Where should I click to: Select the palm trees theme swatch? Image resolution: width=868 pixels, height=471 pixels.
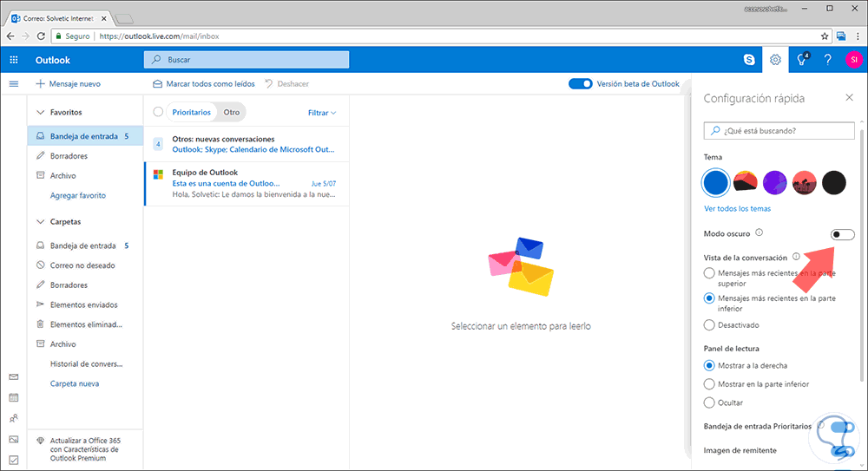805,182
